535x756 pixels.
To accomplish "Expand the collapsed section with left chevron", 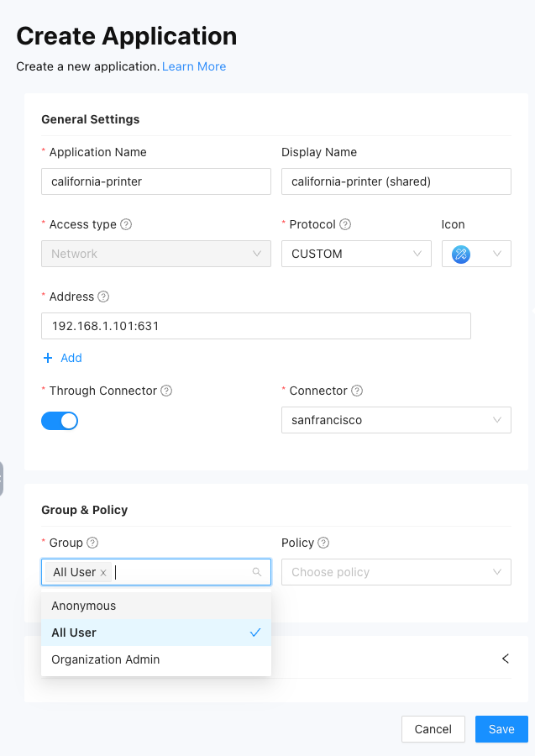I will (x=505, y=659).
